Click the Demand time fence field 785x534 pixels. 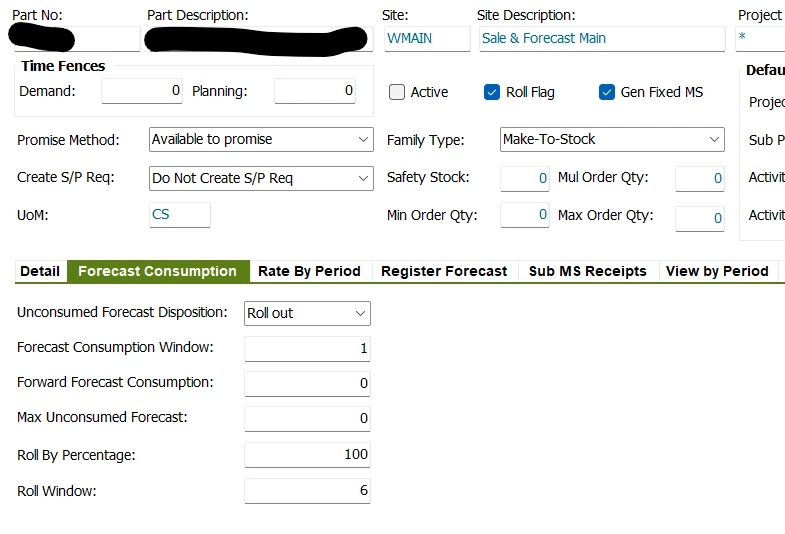(x=142, y=91)
